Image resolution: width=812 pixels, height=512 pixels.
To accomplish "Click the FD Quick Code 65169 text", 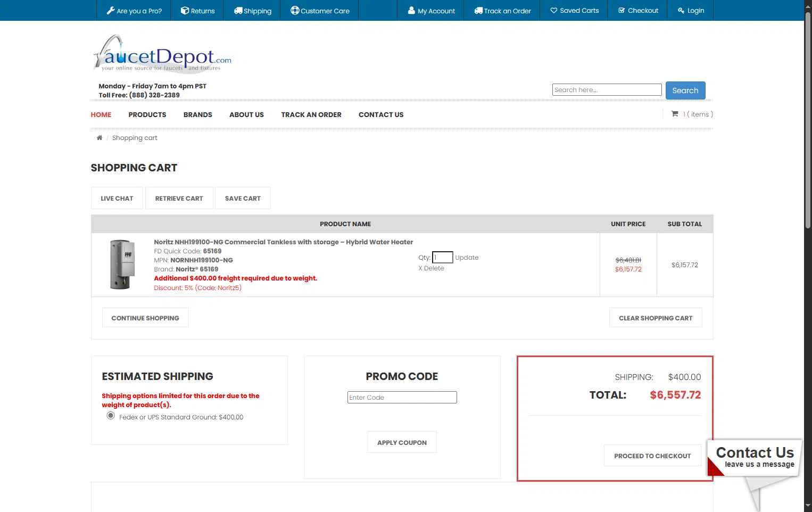I will tap(188, 251).
